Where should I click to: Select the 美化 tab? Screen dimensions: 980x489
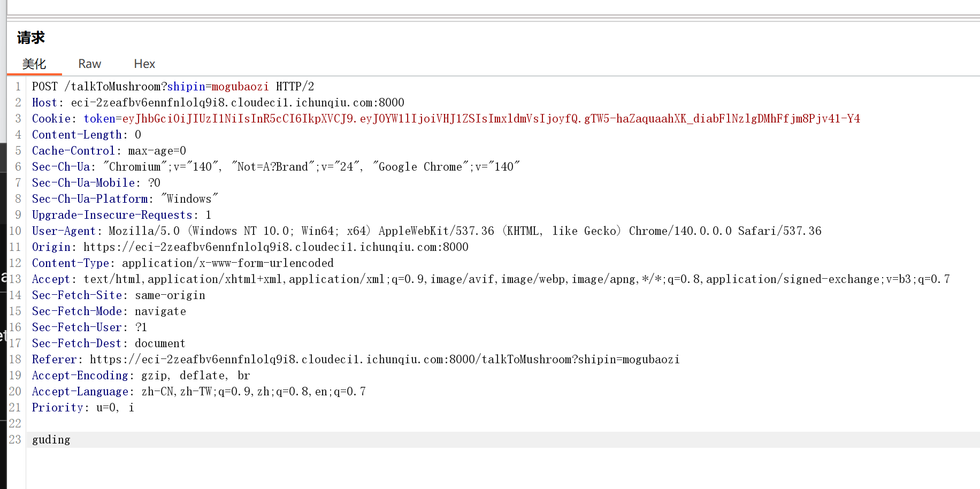pyautogui.click(x=34, y=64)
